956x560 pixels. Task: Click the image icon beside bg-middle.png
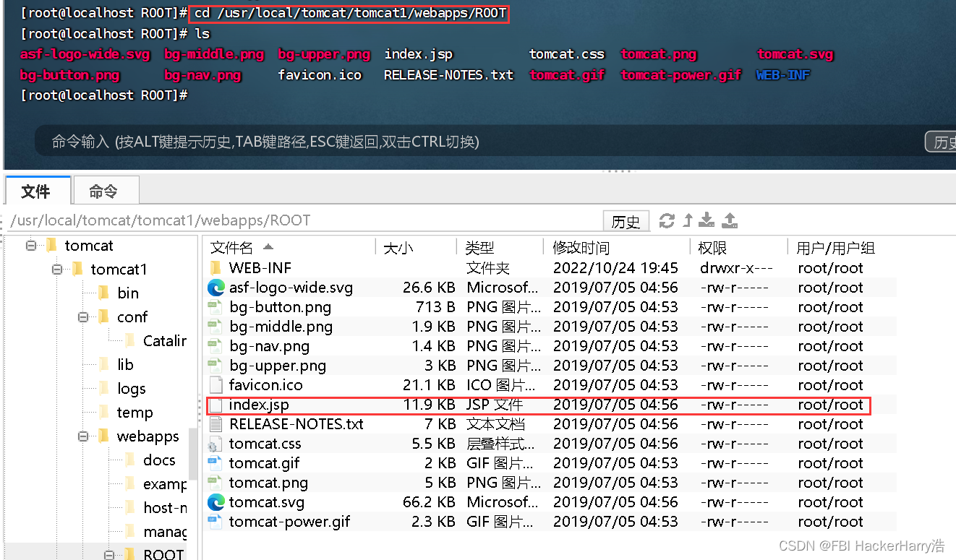tap(216, 327)
